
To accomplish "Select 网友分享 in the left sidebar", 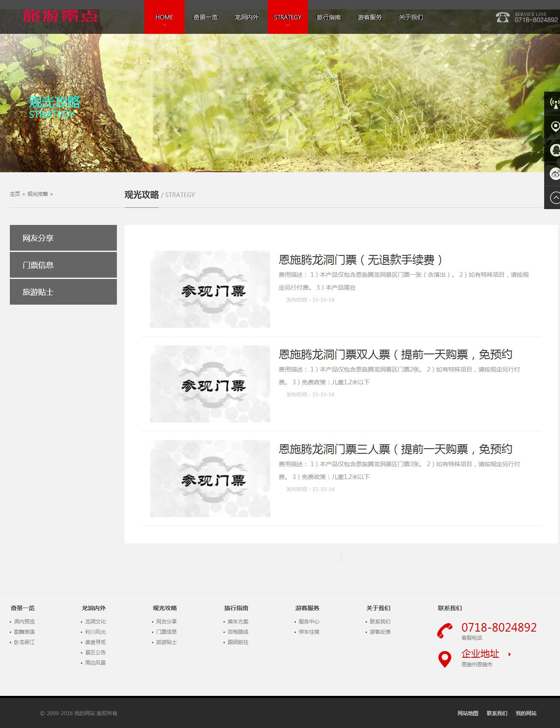I will pyautogui.click(x=63, y=238).
